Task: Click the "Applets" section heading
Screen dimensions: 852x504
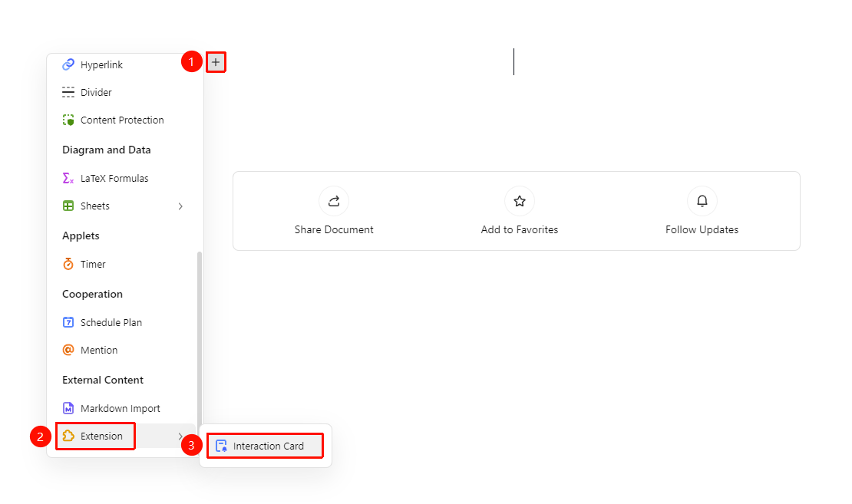Action: click(81, 236)
